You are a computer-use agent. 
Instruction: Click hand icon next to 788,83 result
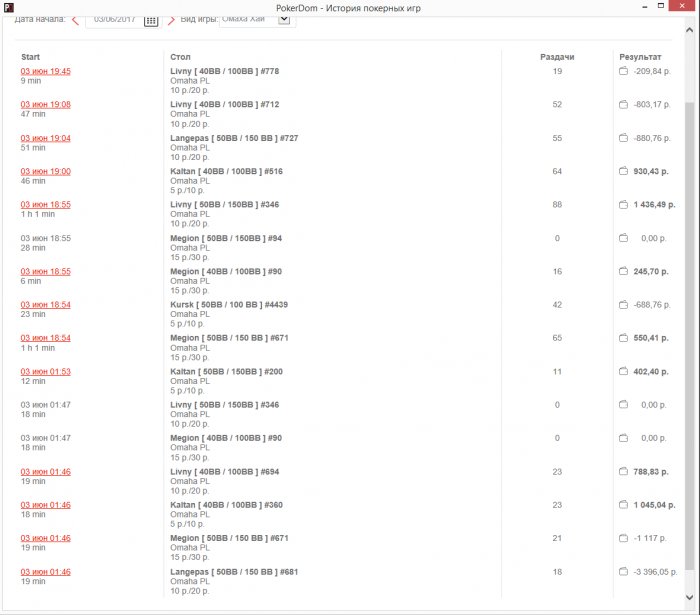click(x=623, y=472)
